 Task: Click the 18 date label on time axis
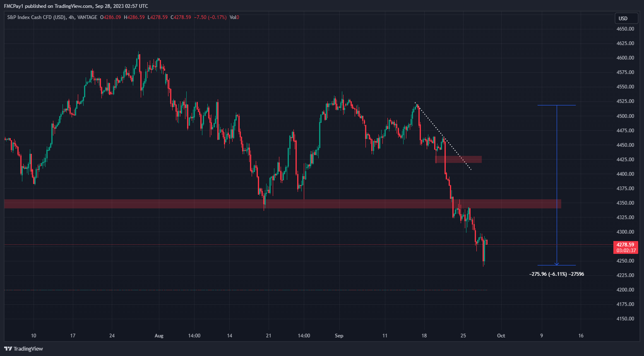424,336
